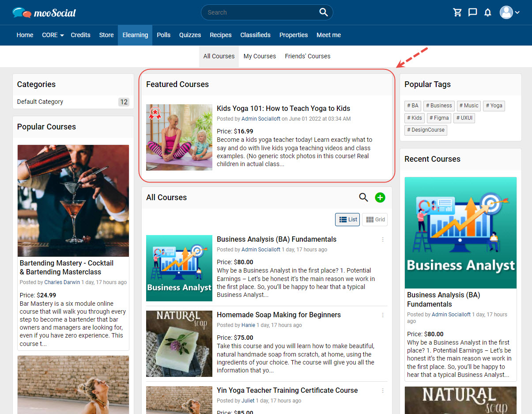Click the # Business tag
Viewport: 532px width, 414px height.
point(439,106)
